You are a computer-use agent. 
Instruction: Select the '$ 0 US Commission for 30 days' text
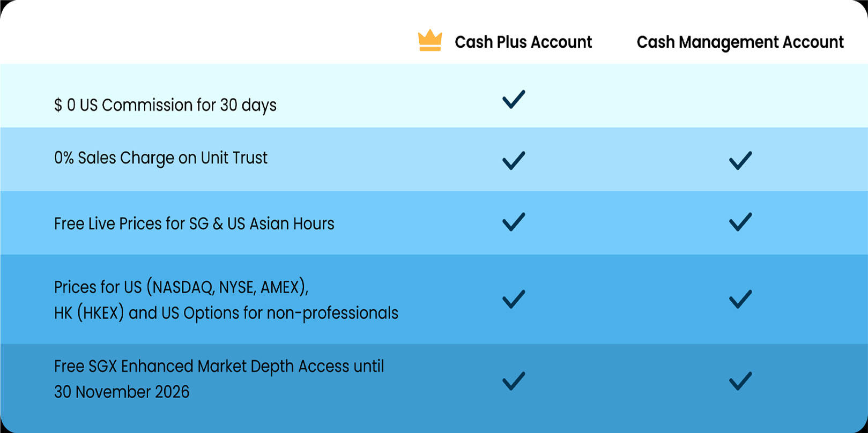pyautogui.click(x=165, y=105)
